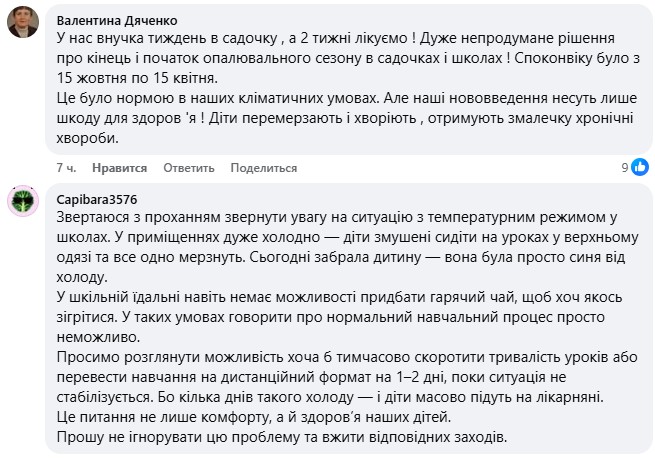Click Валентина Дяченко's profile avatar
This screenshot has height=460, width=655.
(23, 22)
